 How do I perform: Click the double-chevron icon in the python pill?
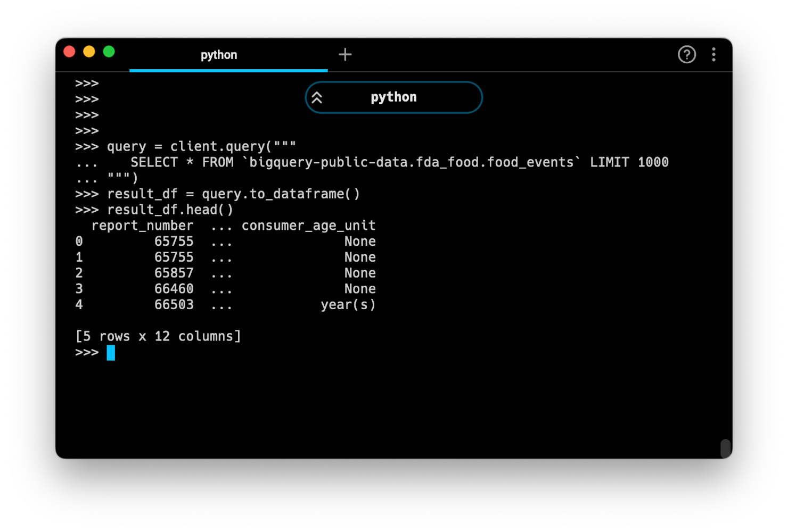click(318, 97)
